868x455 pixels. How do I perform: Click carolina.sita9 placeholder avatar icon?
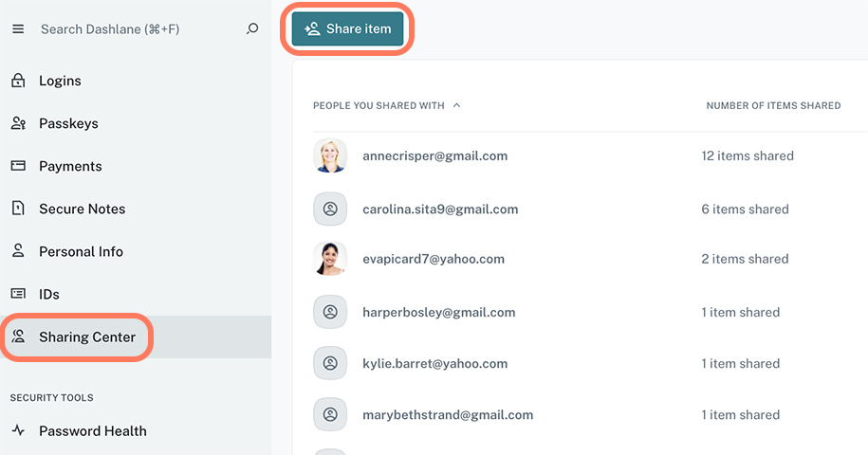click(x=330, y=209)
